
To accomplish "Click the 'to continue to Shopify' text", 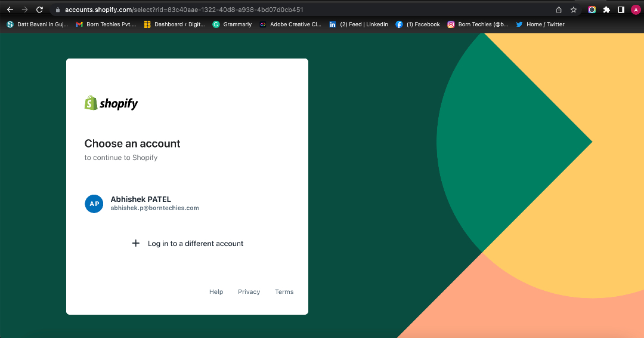I will [121, 158].
